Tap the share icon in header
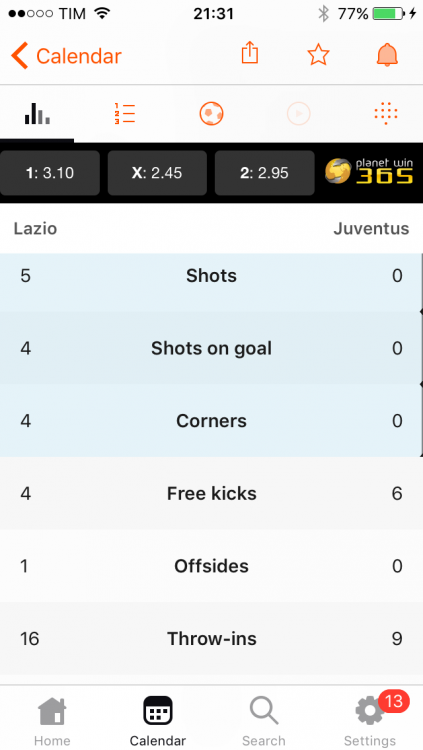Viewport: 423px width, 750px height. click(249, 53)
